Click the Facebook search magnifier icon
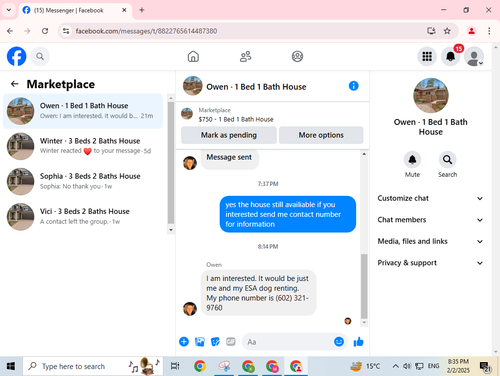500x376 pixels. (x=40, y=56)
